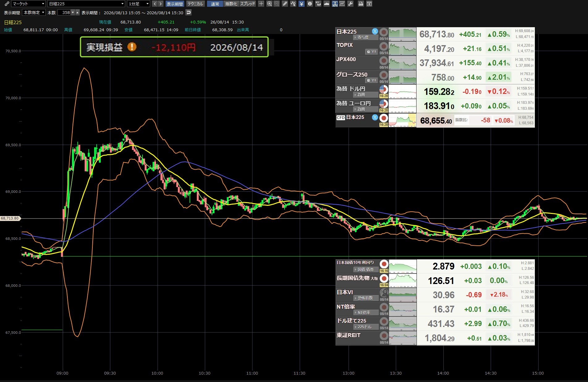The height and width of the screenshot is (382, 588).
Task: Open the テクニカル indicators button
Action: [x=195, y=4]
